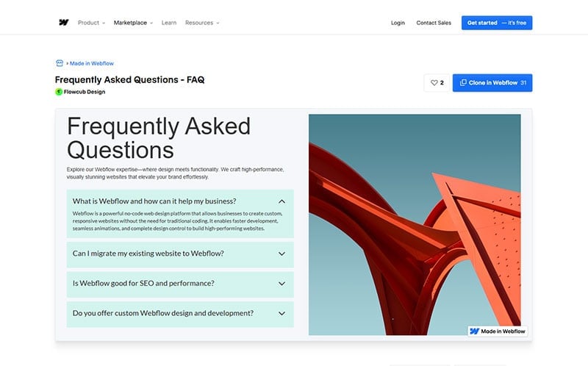This screenshot has width=588, height=366.
Task: Collapse the 'What is Webflow' question chevron
Action: 282,201
